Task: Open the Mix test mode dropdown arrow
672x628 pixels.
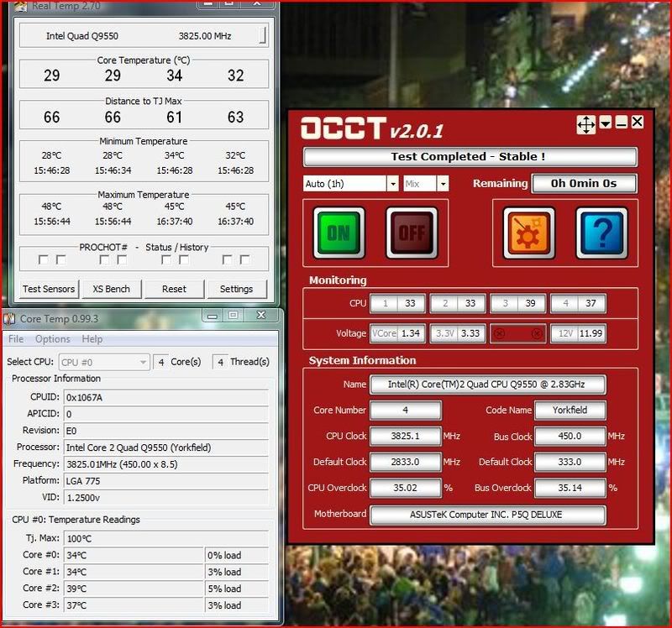Action: coord(444,184)
